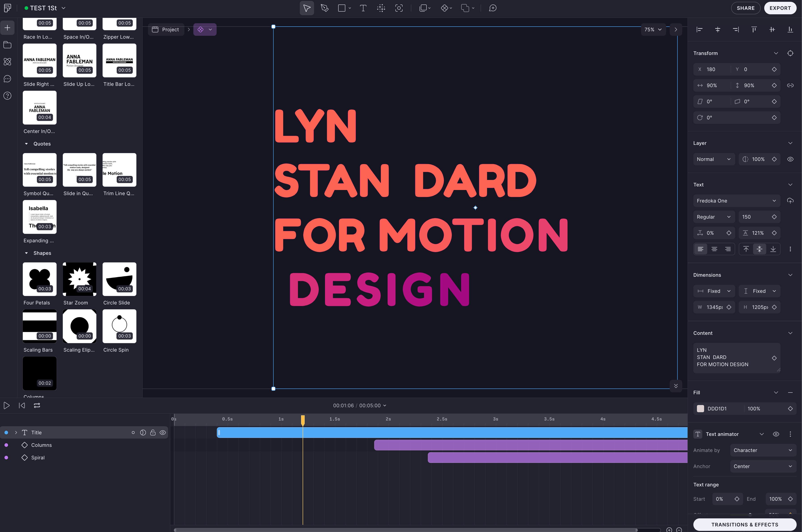The height and width of the screenshot is (532, 802).
Task: Open TRANSITIONS & EFFECTS
Action: [x=745, y=525]
